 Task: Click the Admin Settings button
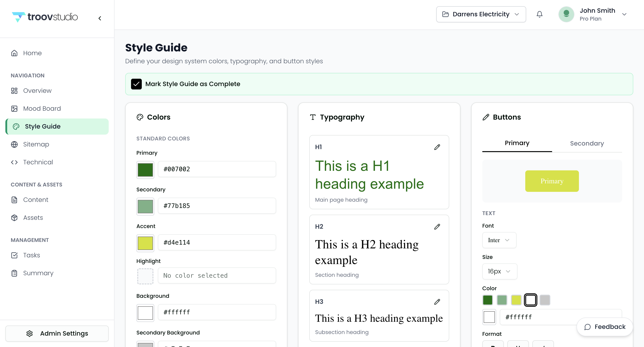pyautogui.click(x=57, y=333)
